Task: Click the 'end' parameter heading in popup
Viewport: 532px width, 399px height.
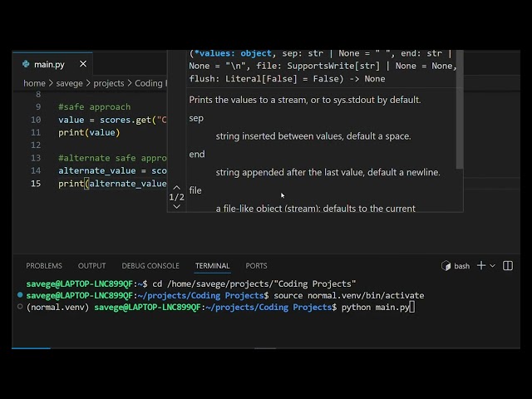Action: (197, 155)
